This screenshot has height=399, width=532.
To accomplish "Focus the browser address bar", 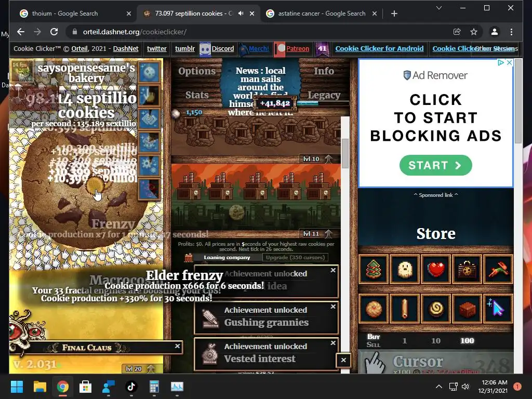I will [x=258, y=32].
